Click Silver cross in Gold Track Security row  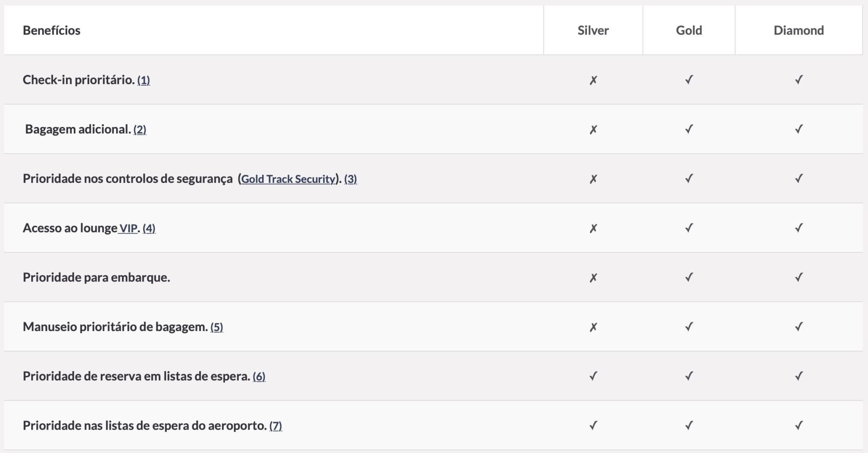[593, 179]
